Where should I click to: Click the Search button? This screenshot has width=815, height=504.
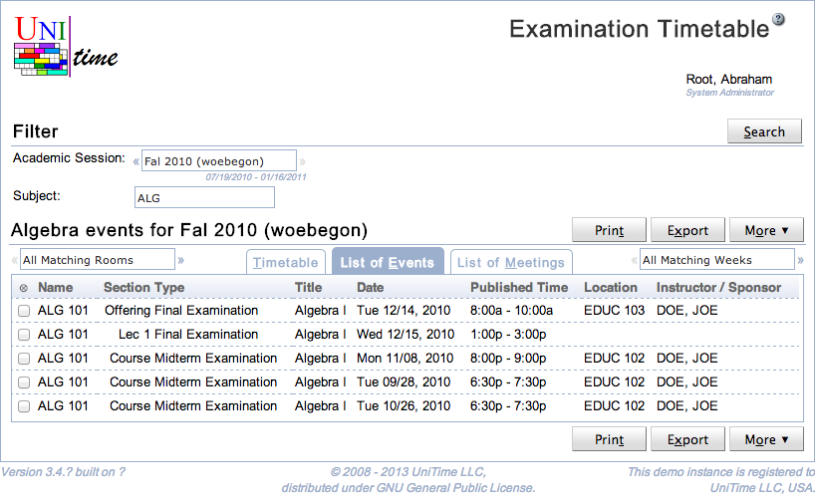click(x=764, y=131)
